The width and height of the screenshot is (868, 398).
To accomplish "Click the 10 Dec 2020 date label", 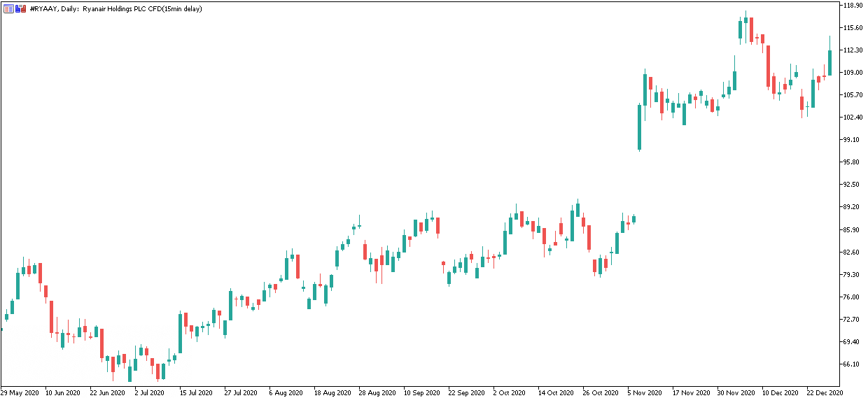I will point(781,392).
